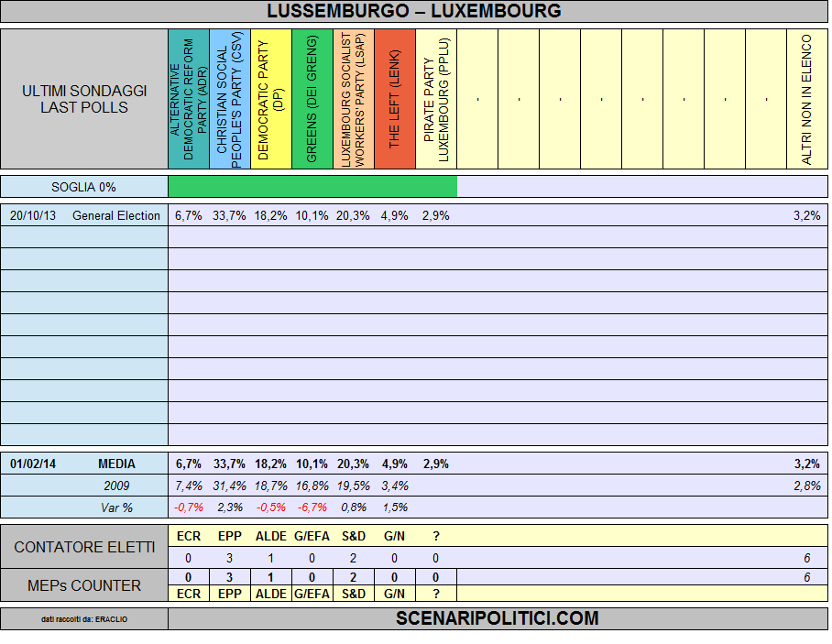Click the Alternative Democratic Reform Party (ADR) column header
This screenshot has width=832, height=644.
pos(189,99)
